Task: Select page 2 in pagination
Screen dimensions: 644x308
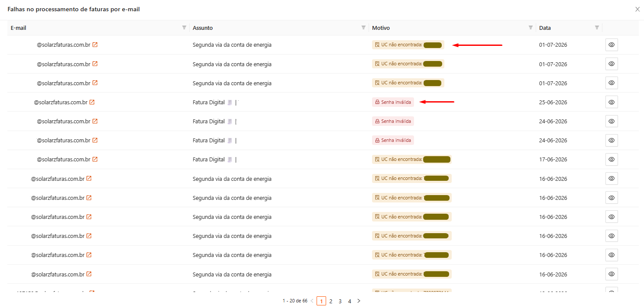Action: [331, 301]
